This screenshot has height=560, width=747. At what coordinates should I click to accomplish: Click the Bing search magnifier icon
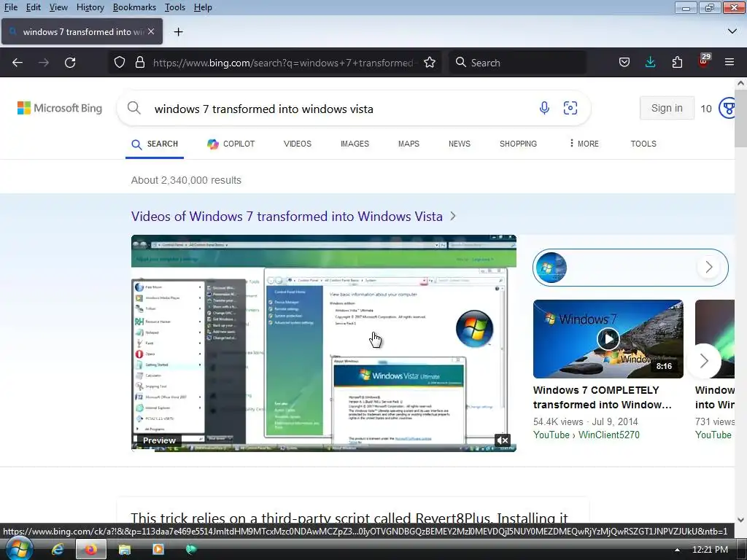(x=134, y=108)
